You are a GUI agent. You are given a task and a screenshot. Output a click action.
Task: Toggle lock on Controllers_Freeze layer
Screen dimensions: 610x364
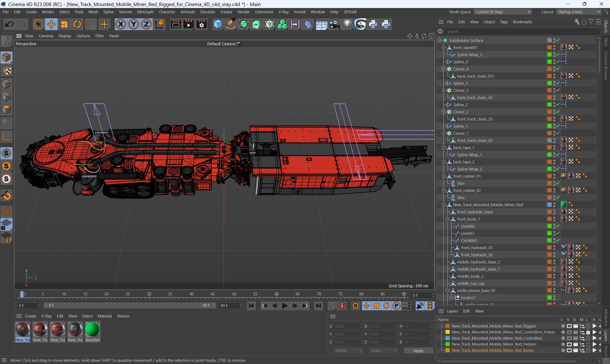coord(588,332)
